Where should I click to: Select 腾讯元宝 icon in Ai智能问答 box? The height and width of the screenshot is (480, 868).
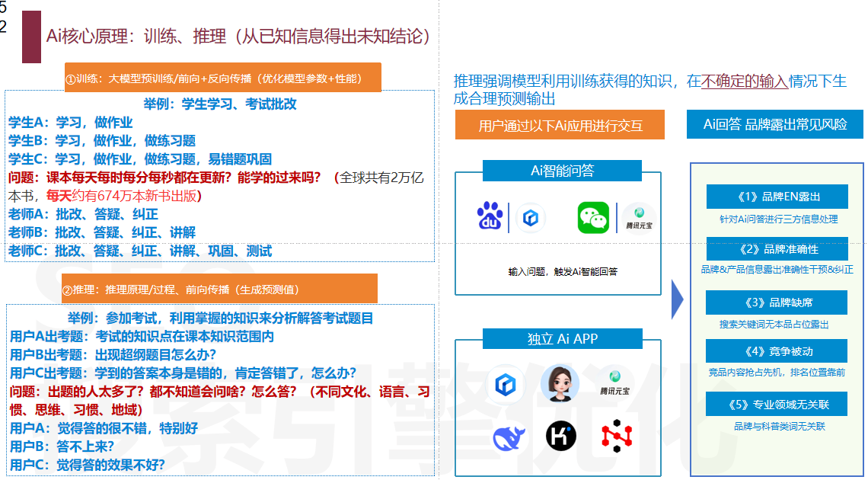(x=639, y=218)
